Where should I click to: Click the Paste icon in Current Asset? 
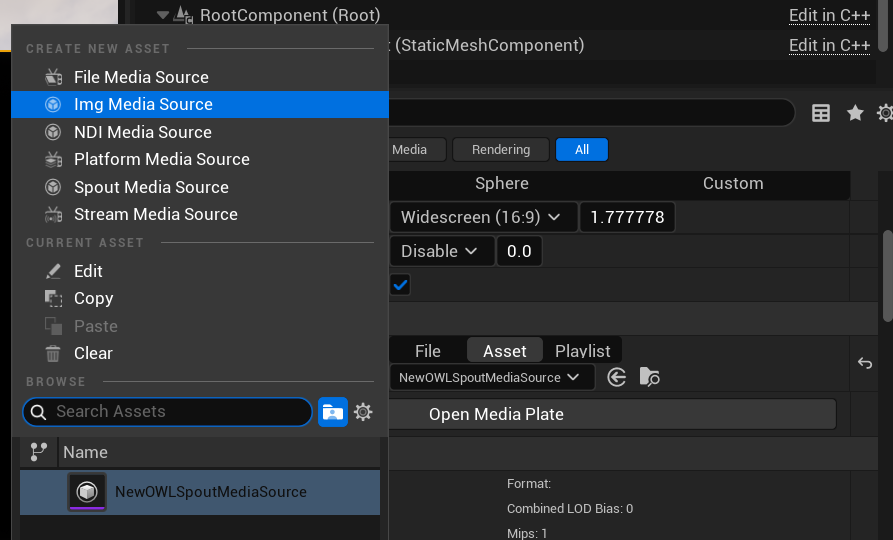tap(54, 326)
